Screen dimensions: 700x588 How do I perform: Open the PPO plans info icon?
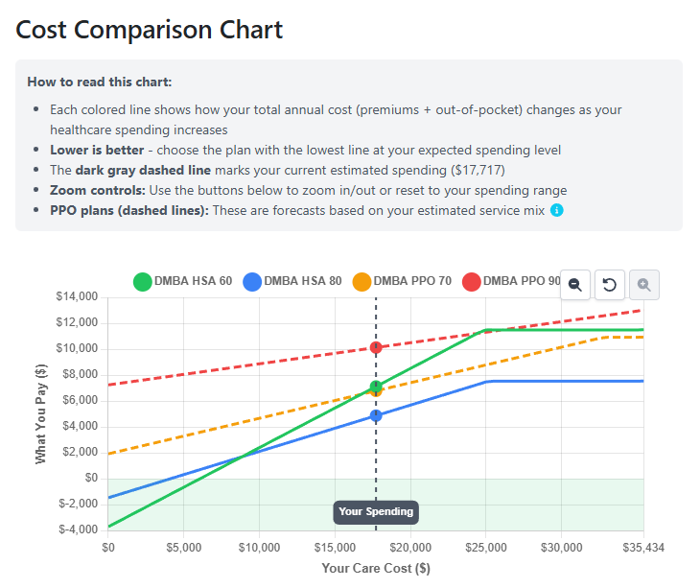pos(556,210)
